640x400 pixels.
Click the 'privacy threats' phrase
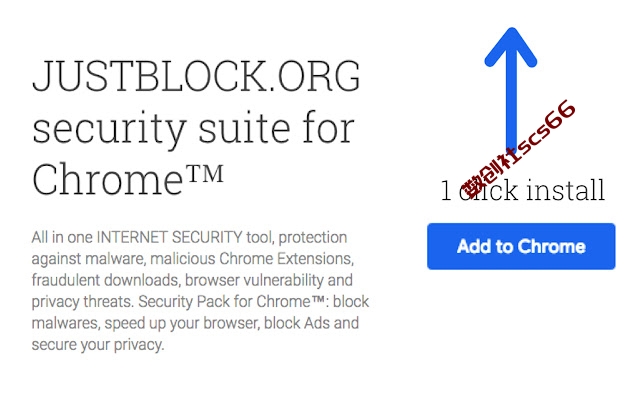coord(83,302)
